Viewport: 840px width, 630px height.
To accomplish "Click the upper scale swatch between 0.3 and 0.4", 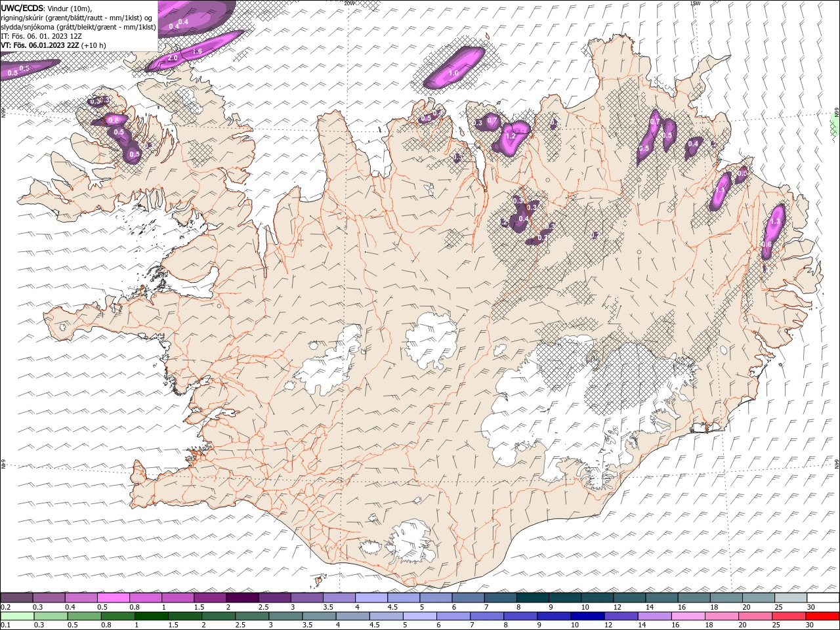I will point(49,598).
